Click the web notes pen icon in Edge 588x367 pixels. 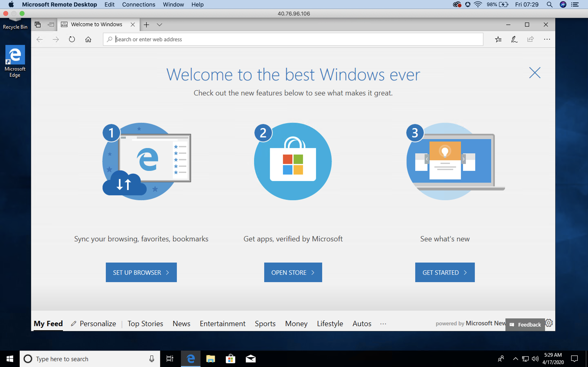(x=514, y=39)
